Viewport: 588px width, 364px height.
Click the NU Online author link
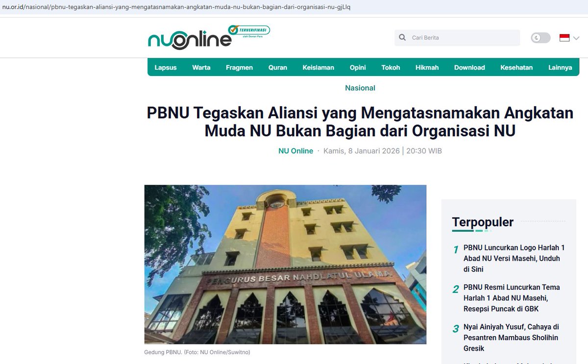296,151
